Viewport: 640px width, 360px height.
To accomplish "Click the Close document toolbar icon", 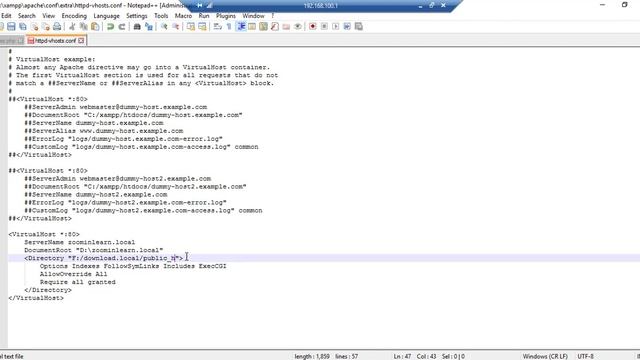I will tap(35, 27).
